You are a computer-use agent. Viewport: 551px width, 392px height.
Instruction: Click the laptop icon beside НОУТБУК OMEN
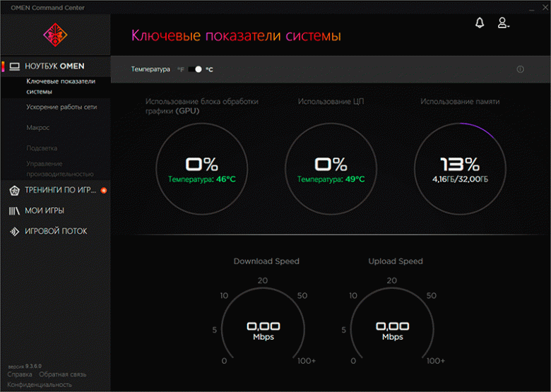click(14, 66)
